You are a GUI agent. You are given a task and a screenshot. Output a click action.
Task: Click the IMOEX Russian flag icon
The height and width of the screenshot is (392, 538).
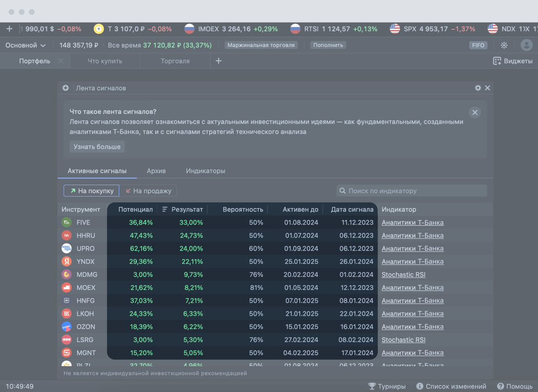(x=190, y=29)
